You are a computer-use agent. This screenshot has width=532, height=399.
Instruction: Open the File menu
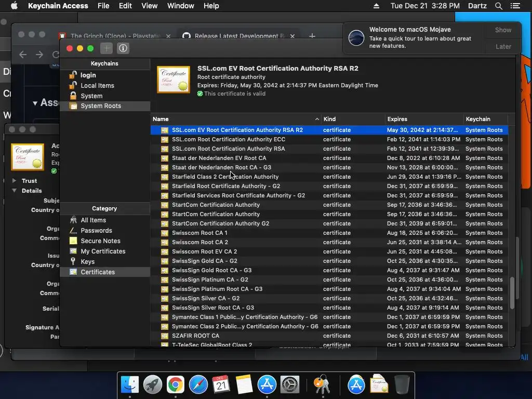[103, 6]
